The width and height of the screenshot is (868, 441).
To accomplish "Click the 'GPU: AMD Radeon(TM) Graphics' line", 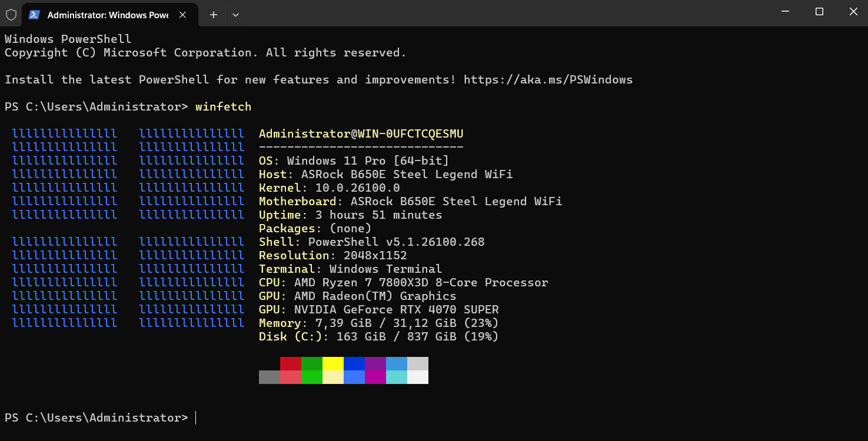I will click(x=357, y=296).
